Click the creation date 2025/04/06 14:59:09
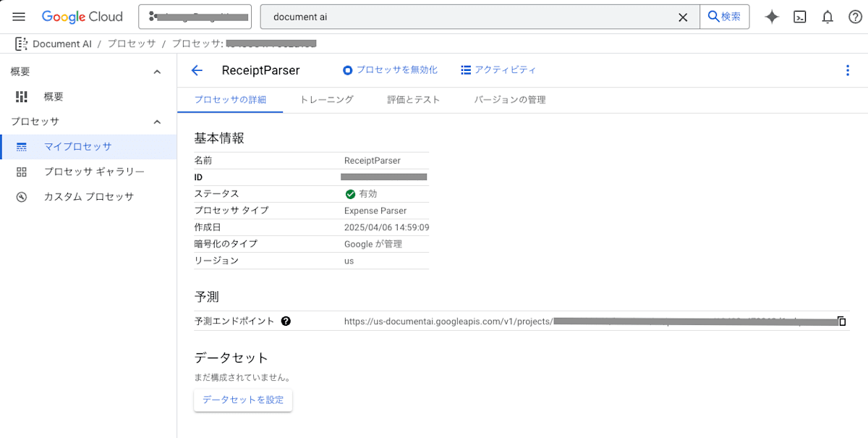Viewport: 868px width, 438px height. (x=387, y=227)
